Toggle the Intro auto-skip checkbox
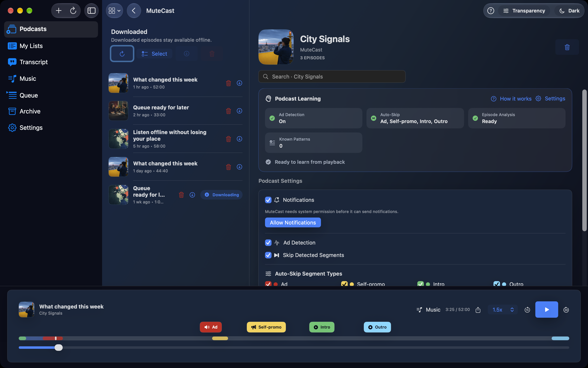 click(x=420, y=284)
